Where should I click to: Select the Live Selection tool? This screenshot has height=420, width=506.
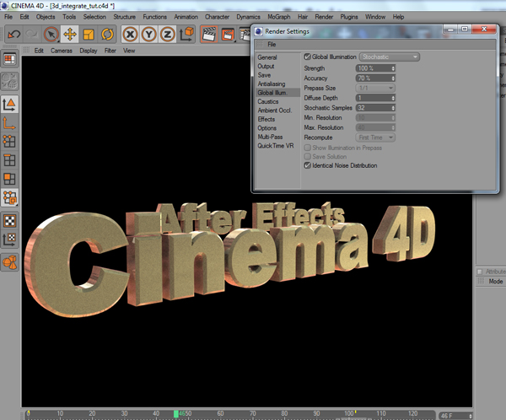point(51,35)
